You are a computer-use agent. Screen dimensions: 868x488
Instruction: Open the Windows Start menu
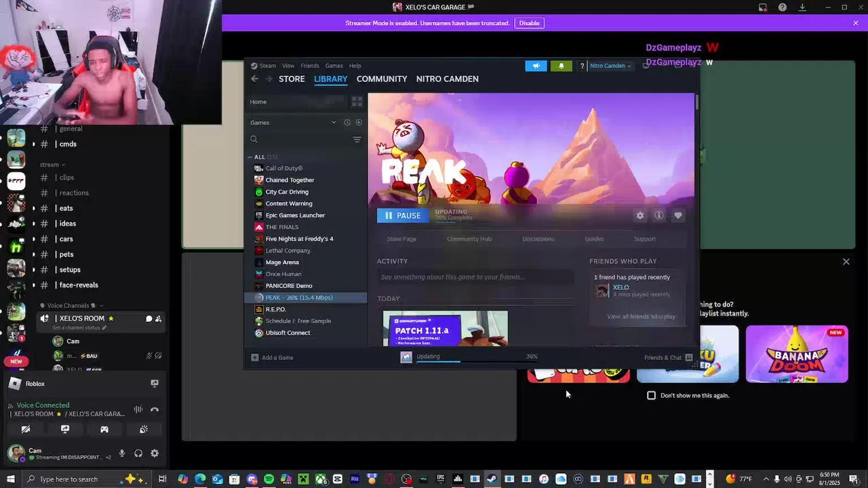[10, 479]
